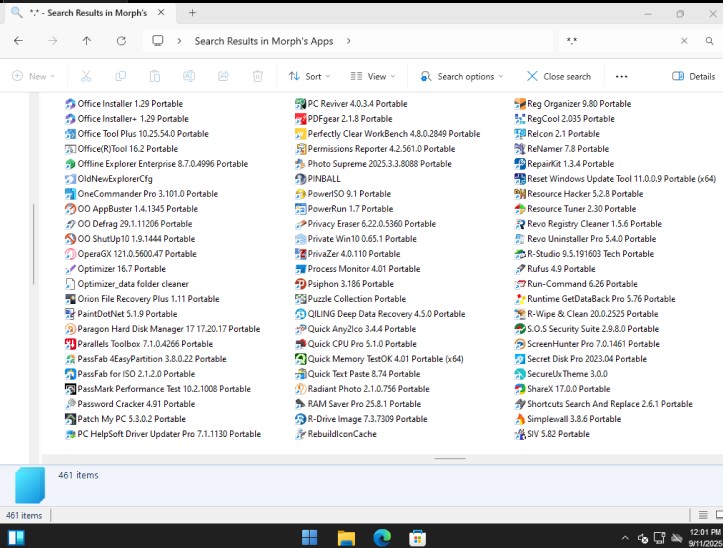Select the PDFgear 2.1.8 icon

point(300,119)
